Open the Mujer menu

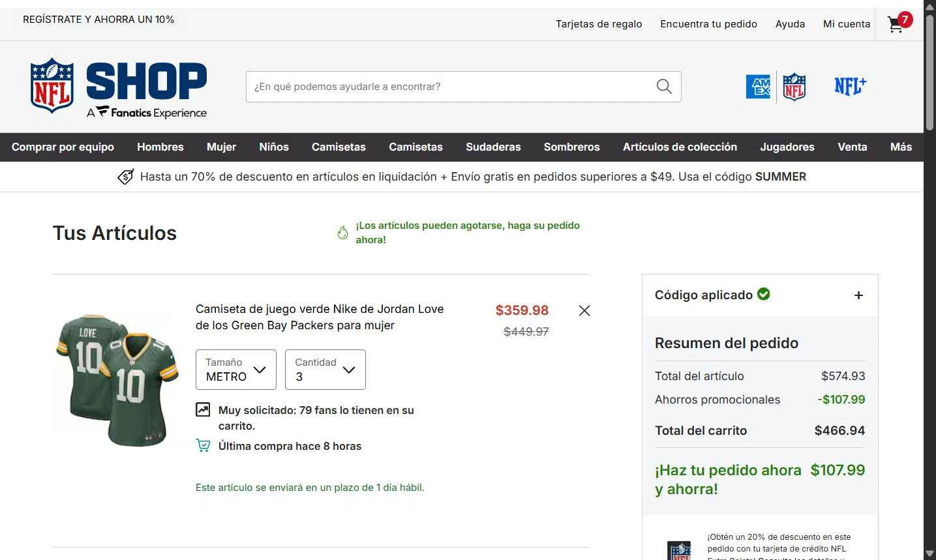coord(222,147)
